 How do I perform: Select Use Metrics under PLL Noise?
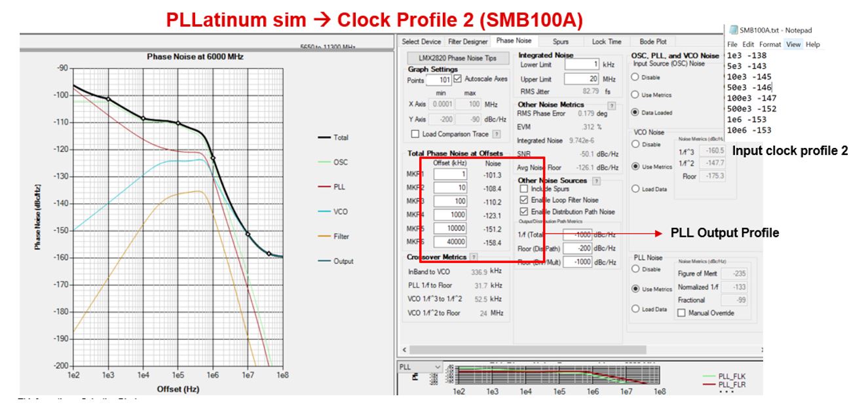pyautogui.click(x=635, y=289)
